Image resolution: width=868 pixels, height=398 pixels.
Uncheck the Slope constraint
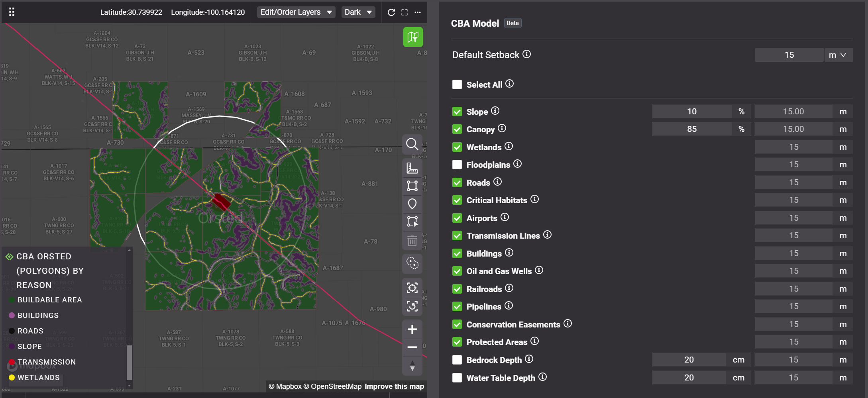[457, 112]
